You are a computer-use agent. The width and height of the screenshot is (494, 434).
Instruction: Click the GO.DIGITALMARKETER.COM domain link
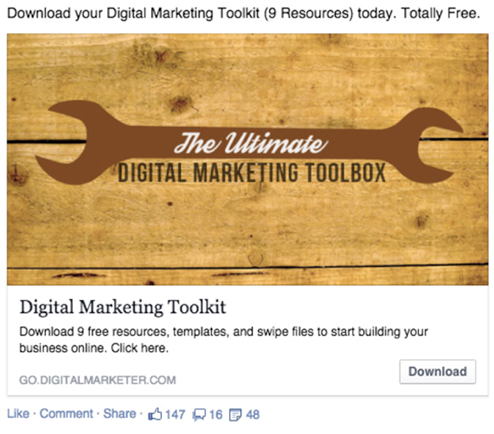(x=98, y=380)
